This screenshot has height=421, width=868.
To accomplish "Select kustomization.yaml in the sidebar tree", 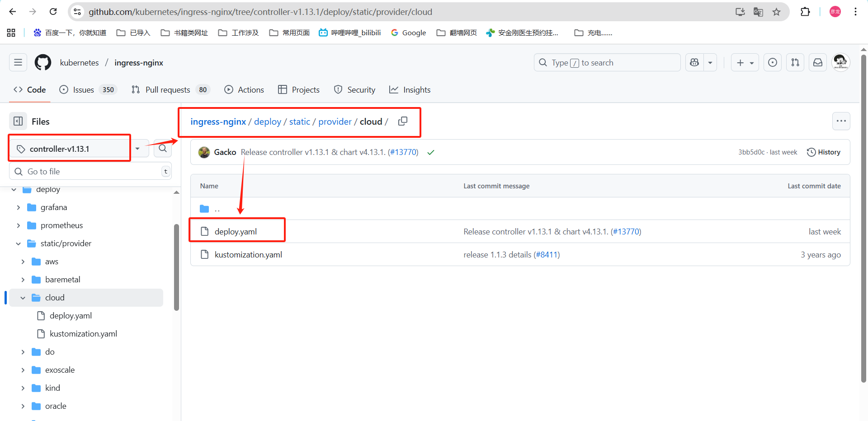I will [x=83, y=334].
